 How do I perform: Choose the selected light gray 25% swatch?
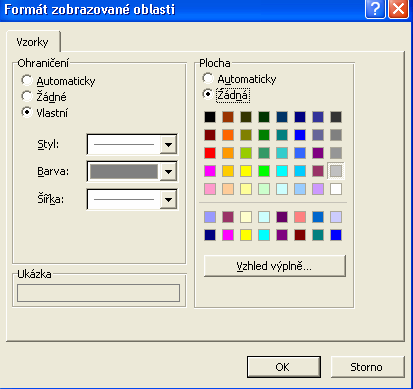click(x=336, y=171)
